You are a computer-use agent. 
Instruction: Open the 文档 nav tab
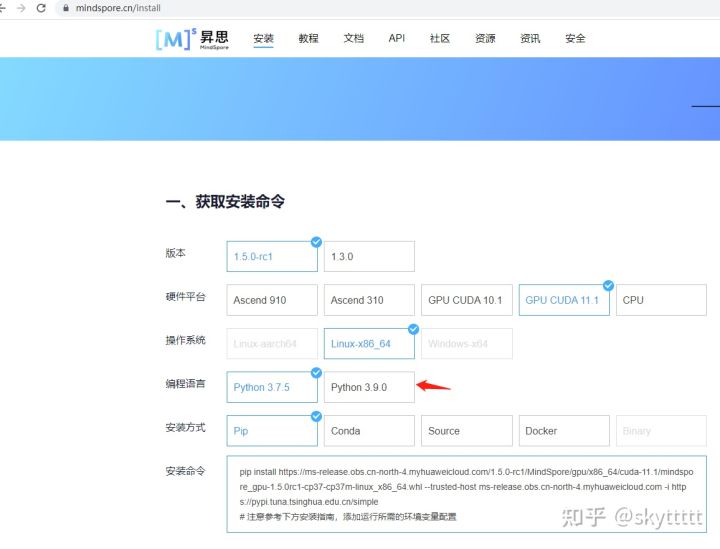click(x=353, y=39)
